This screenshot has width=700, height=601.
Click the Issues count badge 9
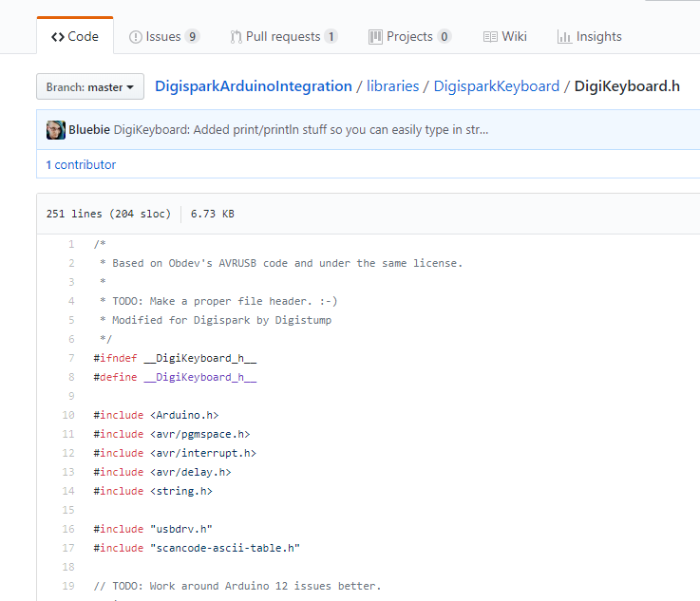[193, 37]
